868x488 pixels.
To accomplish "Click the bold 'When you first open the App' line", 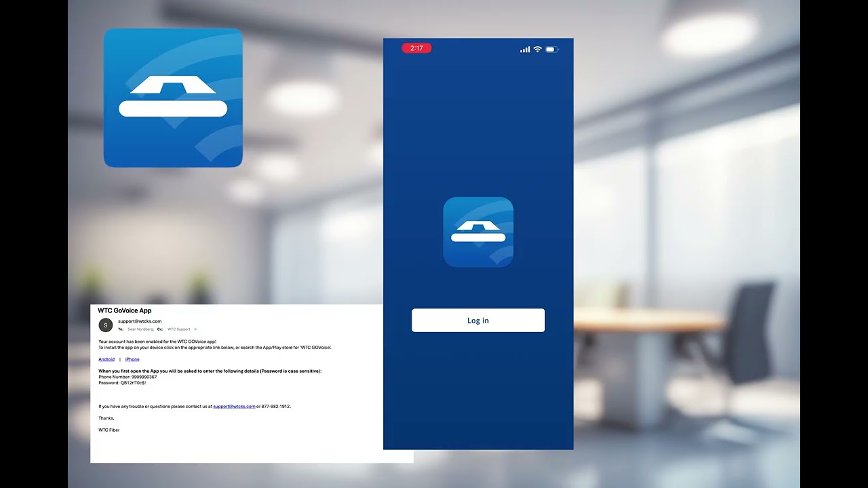I will pyautogui.click(x=210, y=371).
